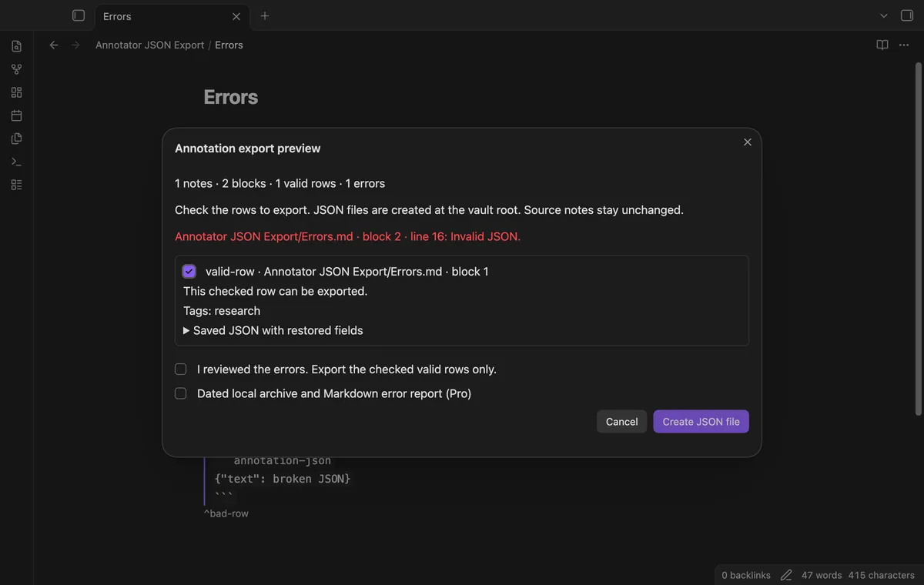
Task: Expand Saved JSON with restored fields
Action: tap(273, 330)
